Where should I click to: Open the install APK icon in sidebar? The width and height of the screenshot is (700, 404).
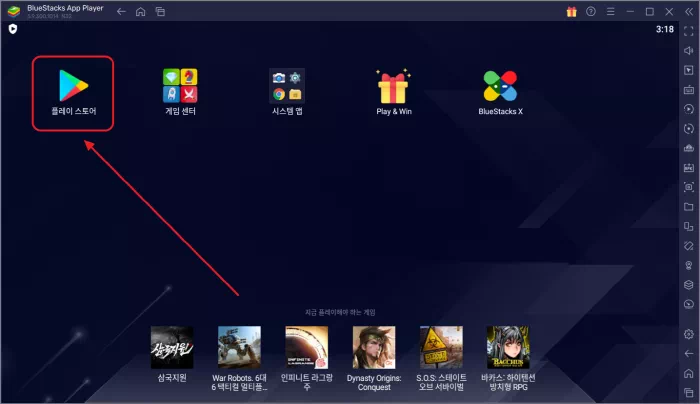[x=689, y=168]
